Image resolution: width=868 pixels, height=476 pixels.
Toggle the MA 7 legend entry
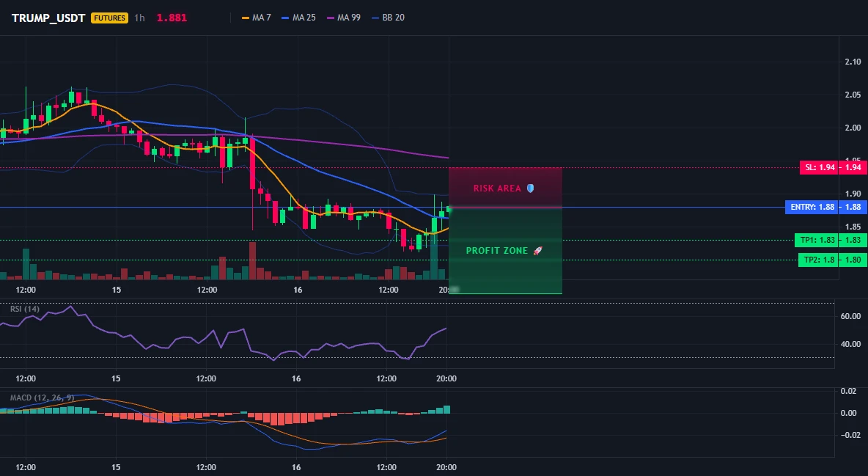(x=257, y=18)
